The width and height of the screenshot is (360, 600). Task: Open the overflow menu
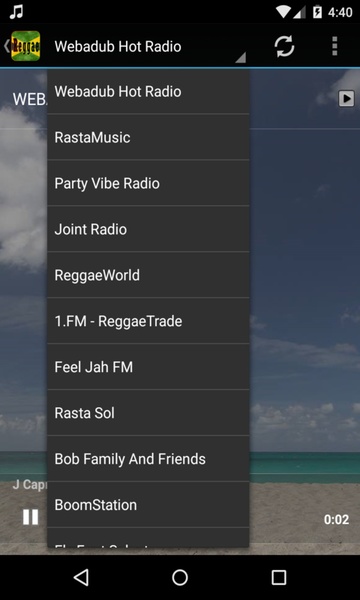tap(335, 46)
